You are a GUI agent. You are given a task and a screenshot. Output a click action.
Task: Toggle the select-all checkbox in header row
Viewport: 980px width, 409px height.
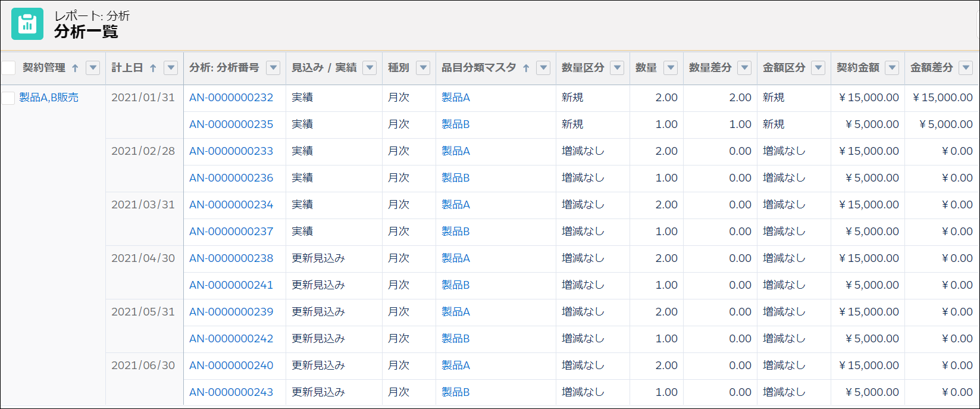(x=8, y=68)
